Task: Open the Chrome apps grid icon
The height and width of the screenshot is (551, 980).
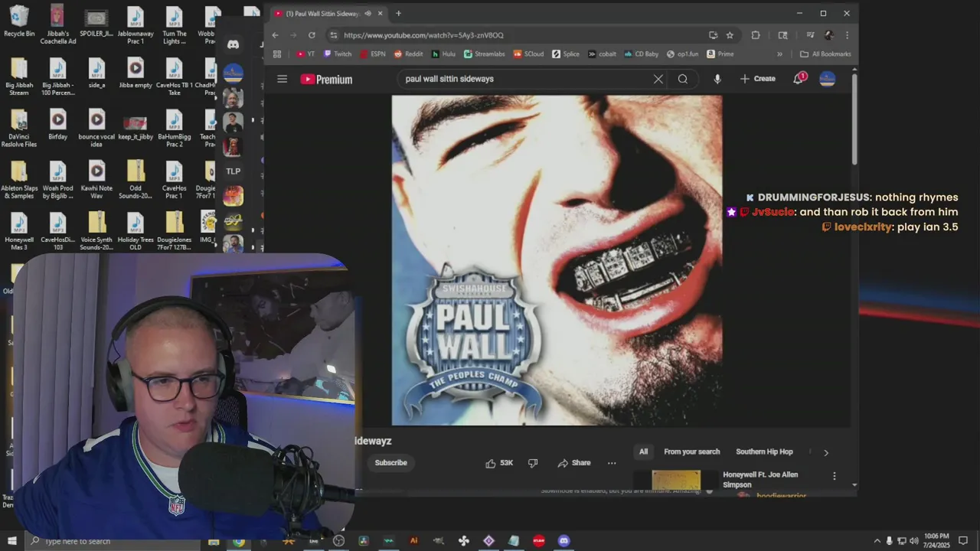Action: pyautogui.click(x=277, y=54)
